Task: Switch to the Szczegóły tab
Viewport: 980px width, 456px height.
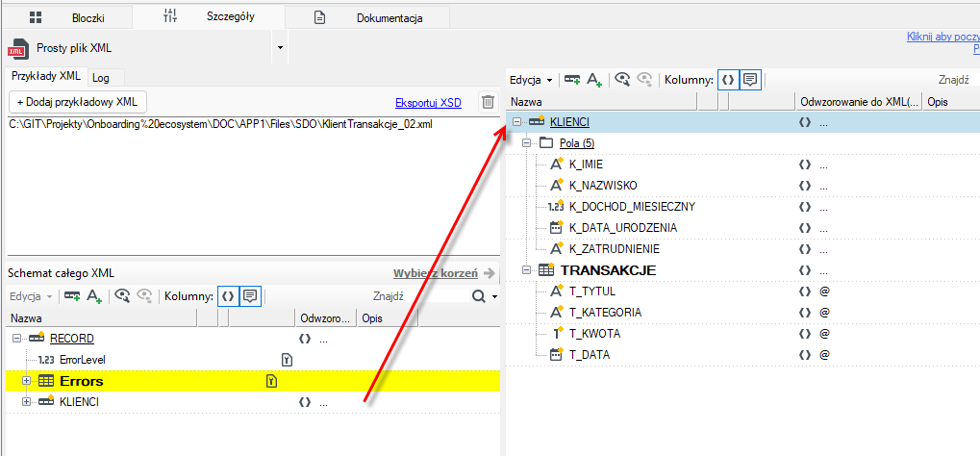Action: [209, 17]
